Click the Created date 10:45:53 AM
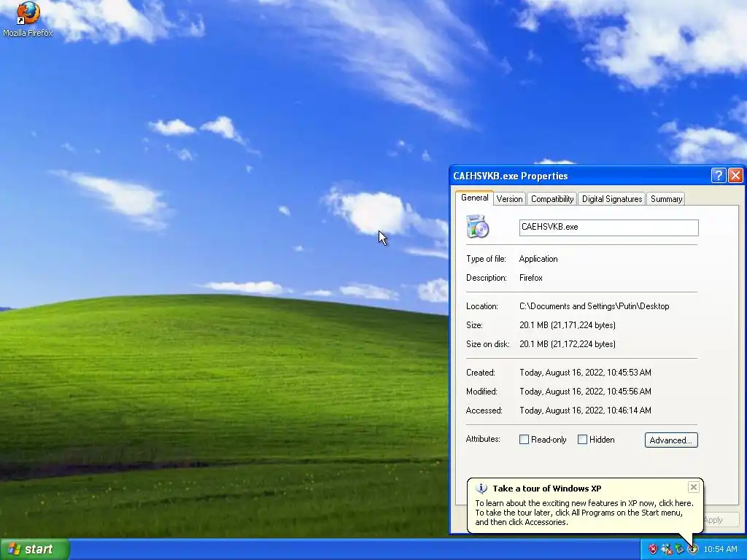The height and width of the screenshot is (560, 747). tap(585, 373)
